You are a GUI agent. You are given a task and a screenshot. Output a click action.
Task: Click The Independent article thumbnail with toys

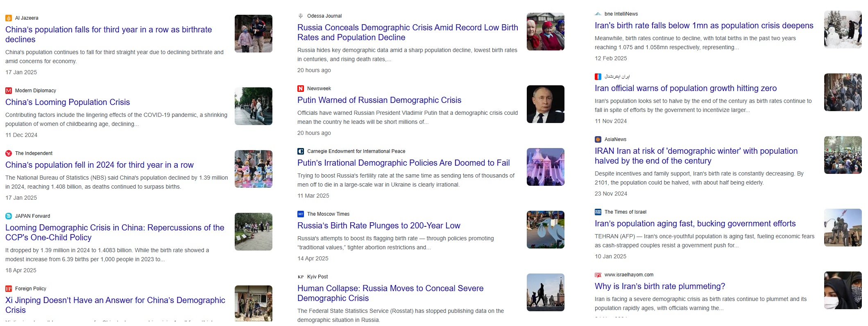[254, 169]
